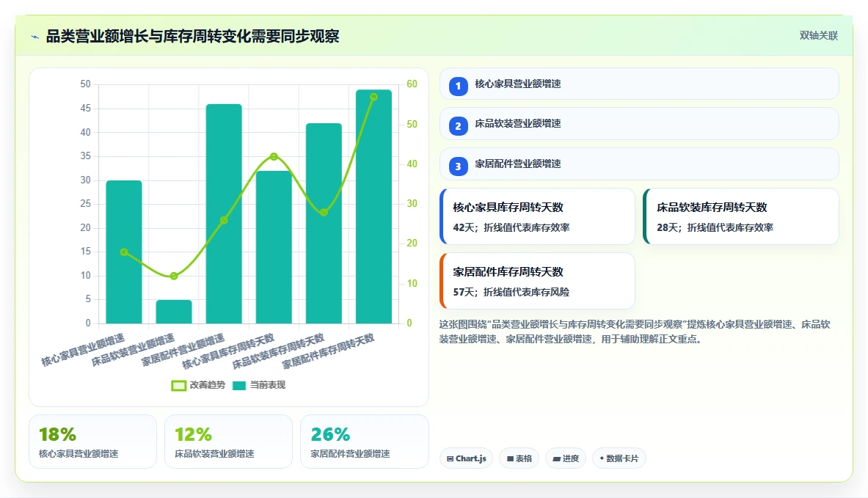Viewport: 868px width, 498px height.
Task: Click the title 品类营业额增长与库存周转变化需要同步观察
Action: tap(192, 37)
